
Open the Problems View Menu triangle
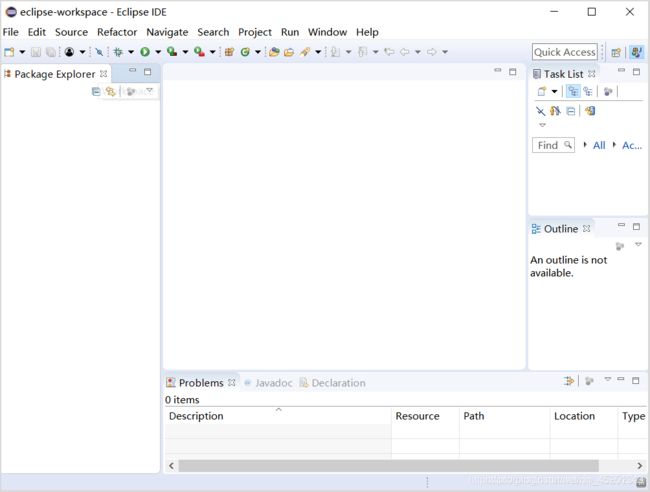[x=608, y=379]
